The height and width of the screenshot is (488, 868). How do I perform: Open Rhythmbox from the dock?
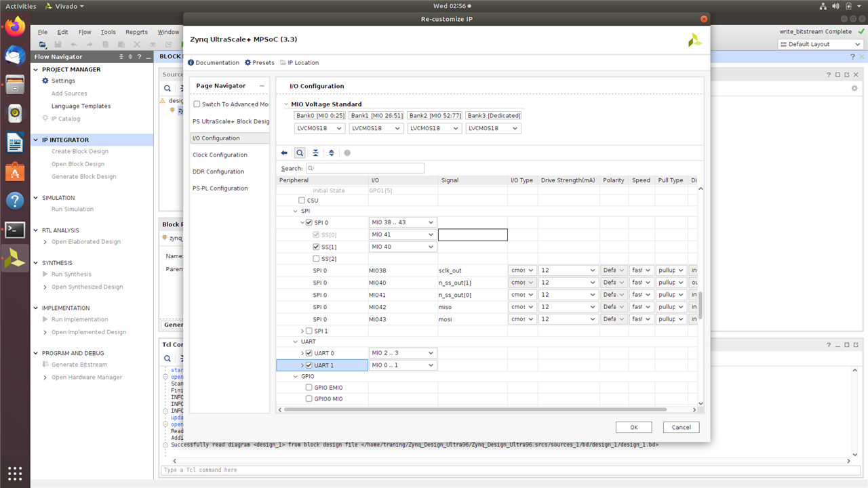pos(15,114)
